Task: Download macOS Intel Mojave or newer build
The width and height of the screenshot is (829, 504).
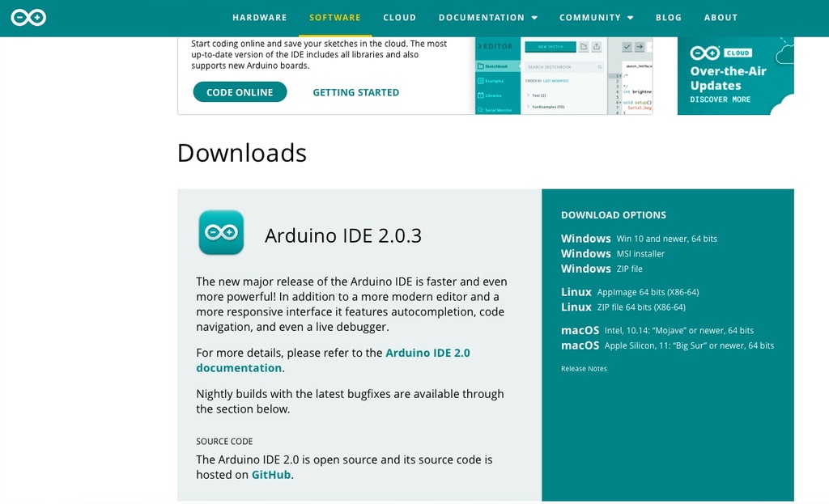Action: [x=657, y=330]
